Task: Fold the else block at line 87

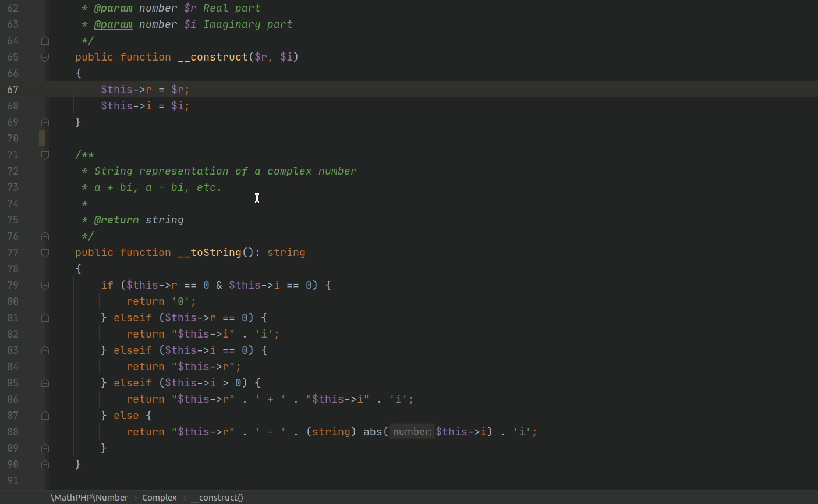Action: point(45,416)
